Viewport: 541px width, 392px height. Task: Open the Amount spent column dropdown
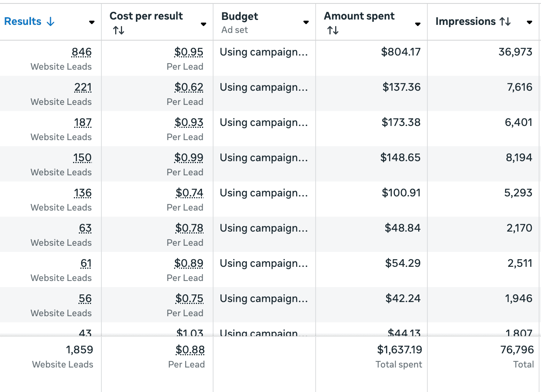417,24
